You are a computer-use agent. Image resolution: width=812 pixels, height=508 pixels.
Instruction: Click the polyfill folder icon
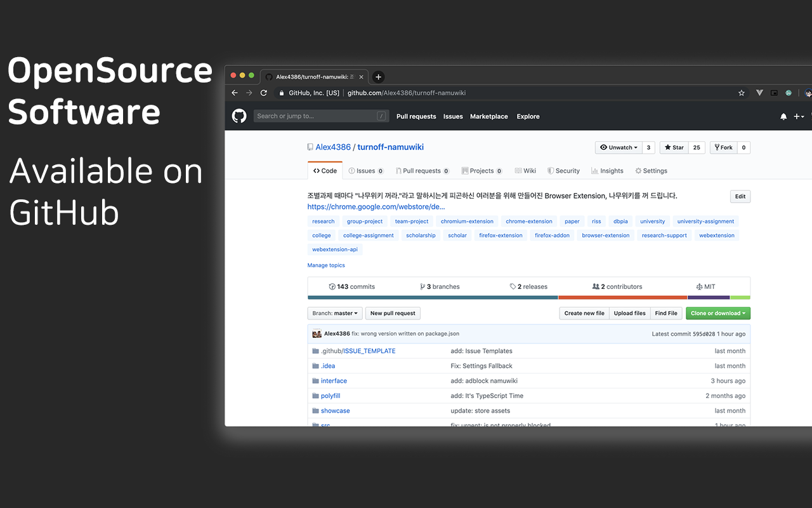[315, 396]
